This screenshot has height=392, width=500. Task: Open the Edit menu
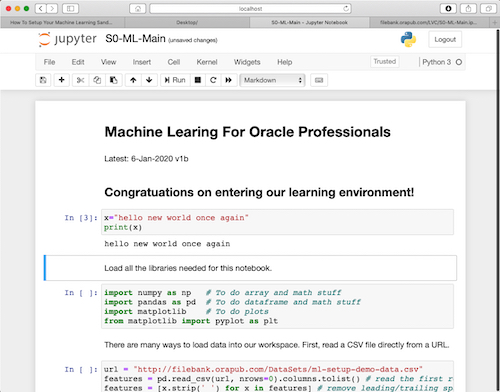point(78,62)
